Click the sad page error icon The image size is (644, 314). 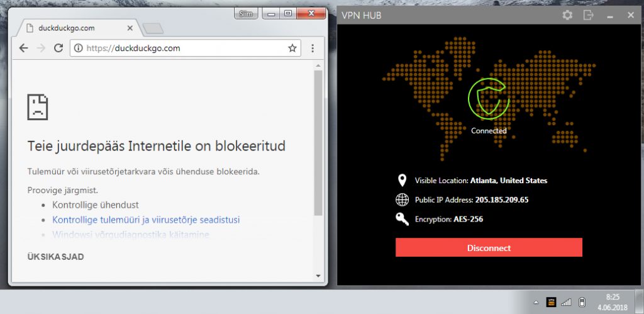[38, 107]
